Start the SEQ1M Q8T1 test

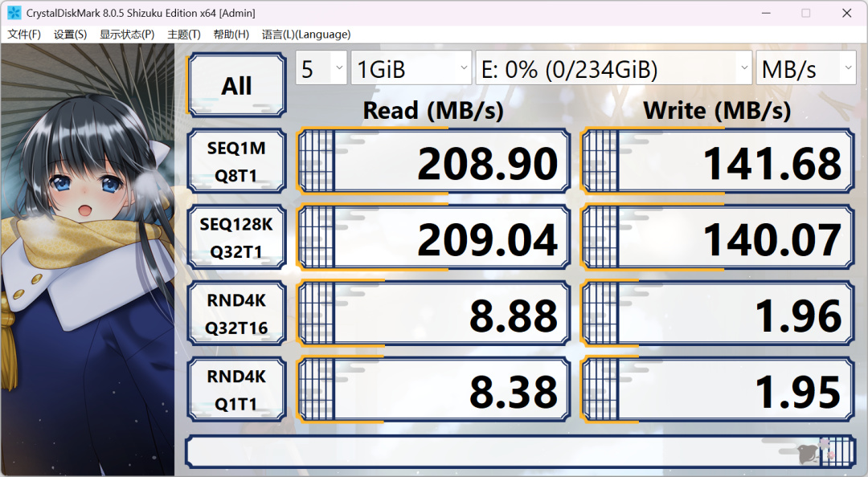[236, 161]
